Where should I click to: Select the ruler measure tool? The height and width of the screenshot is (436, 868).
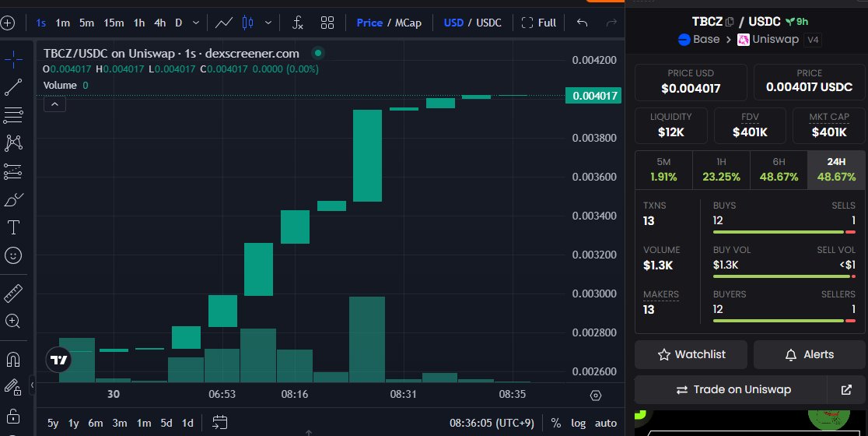13,293
